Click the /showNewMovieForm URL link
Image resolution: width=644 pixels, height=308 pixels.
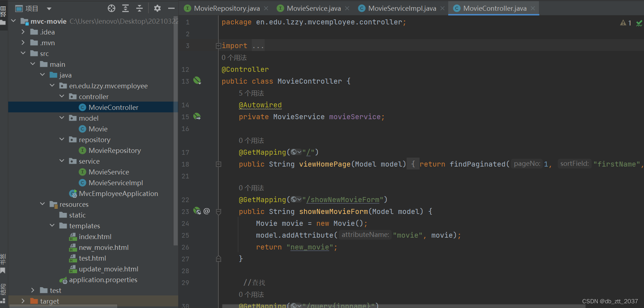(x=343, y=200)
